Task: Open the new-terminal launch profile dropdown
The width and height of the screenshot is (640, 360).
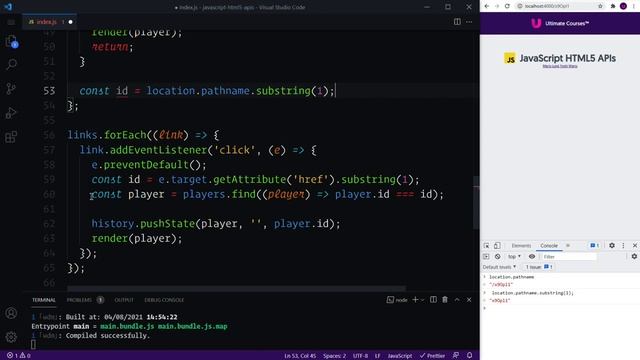Action: pos(422,300)
